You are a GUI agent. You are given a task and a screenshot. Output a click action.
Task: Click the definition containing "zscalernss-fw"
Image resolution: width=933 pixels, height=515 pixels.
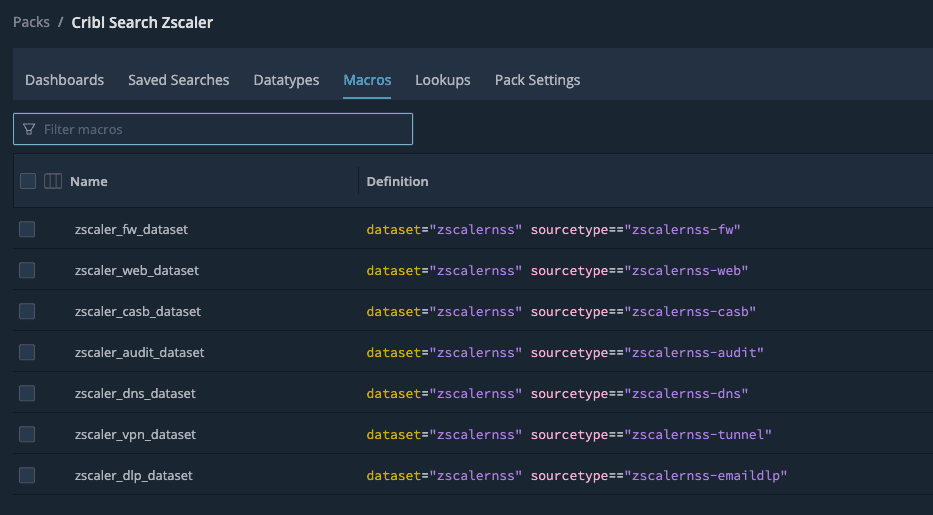pyautogui.click(x=553, y=230)
